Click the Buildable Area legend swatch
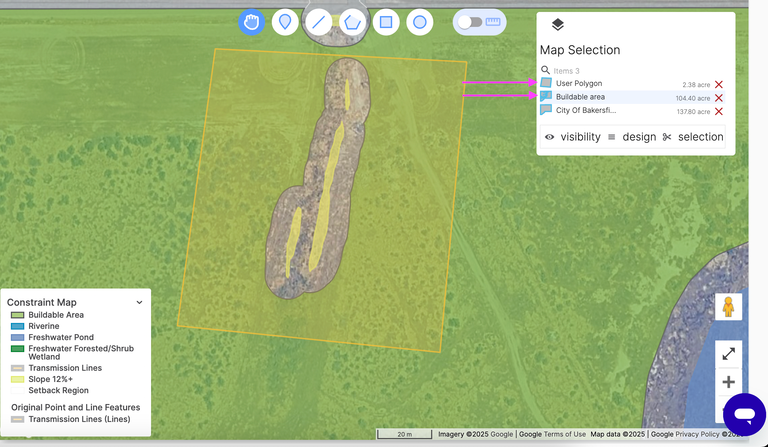Viewport: 768px width, 447px height. [17, 315]
